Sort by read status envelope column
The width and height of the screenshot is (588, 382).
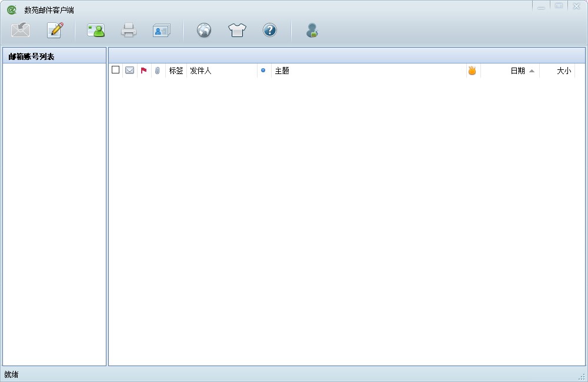click(130, 70)
